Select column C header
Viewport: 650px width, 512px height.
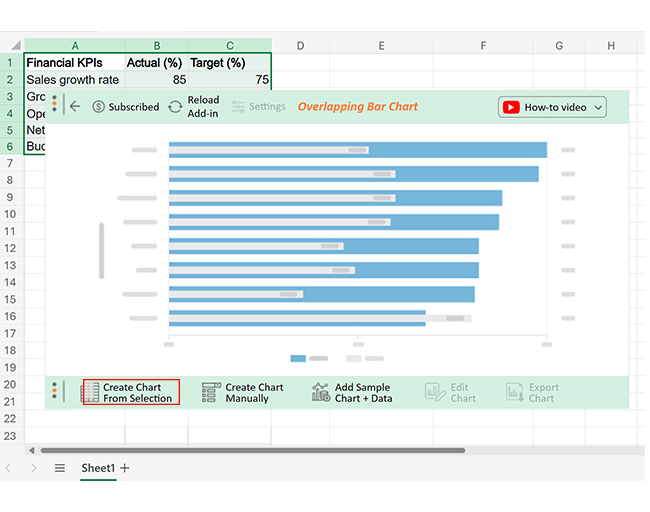coord(230,45)
